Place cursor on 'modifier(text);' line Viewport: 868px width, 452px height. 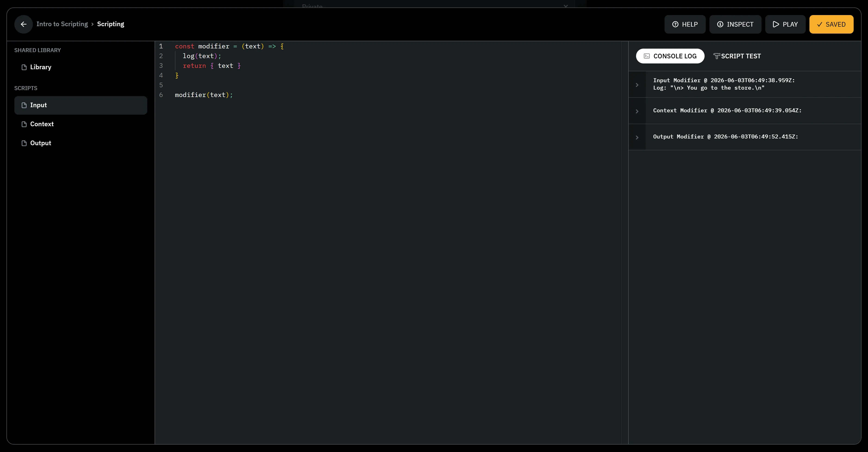coord(204,95)
